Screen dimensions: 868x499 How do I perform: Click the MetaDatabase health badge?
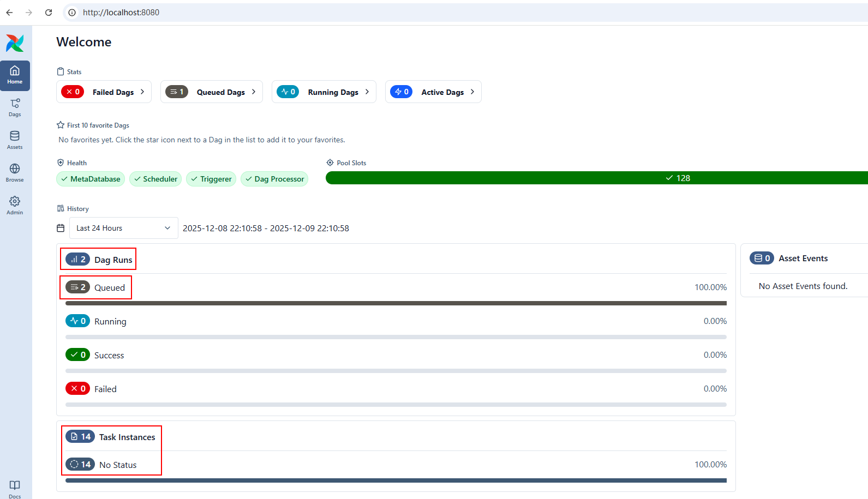coord(91,179)
